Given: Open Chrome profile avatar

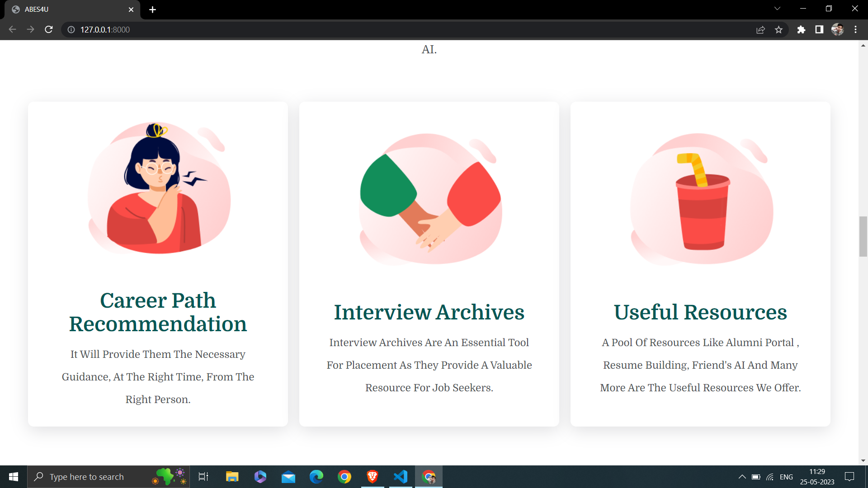Looking at the screenshot, I should (837, 29).
